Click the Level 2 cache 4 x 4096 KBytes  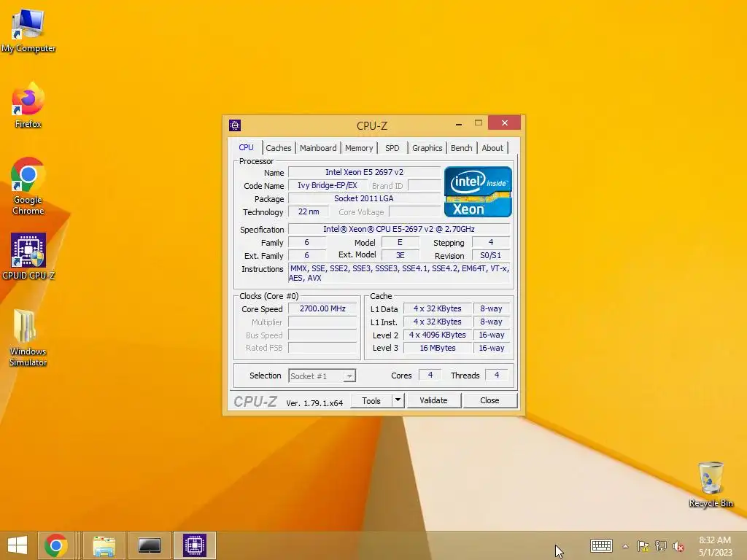[x=438, y=335]
